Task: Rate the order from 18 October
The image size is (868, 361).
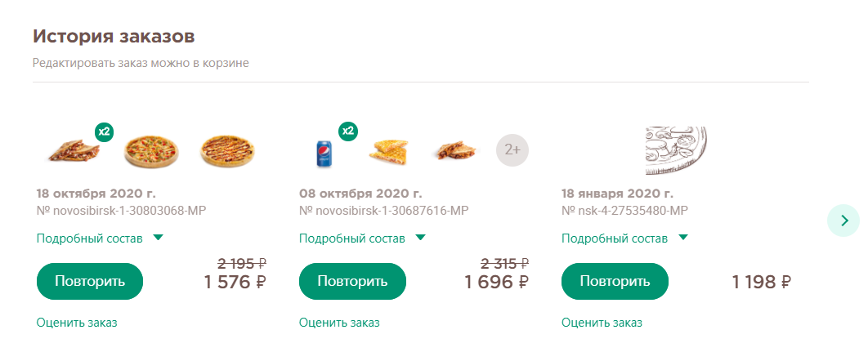Action: point(77,323)
